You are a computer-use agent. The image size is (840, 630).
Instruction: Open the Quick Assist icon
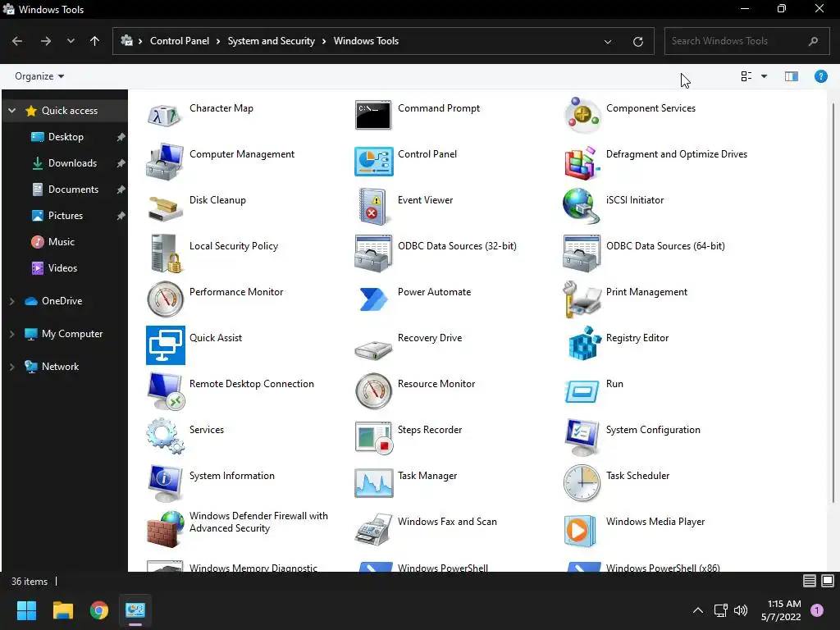coord(166,345)
